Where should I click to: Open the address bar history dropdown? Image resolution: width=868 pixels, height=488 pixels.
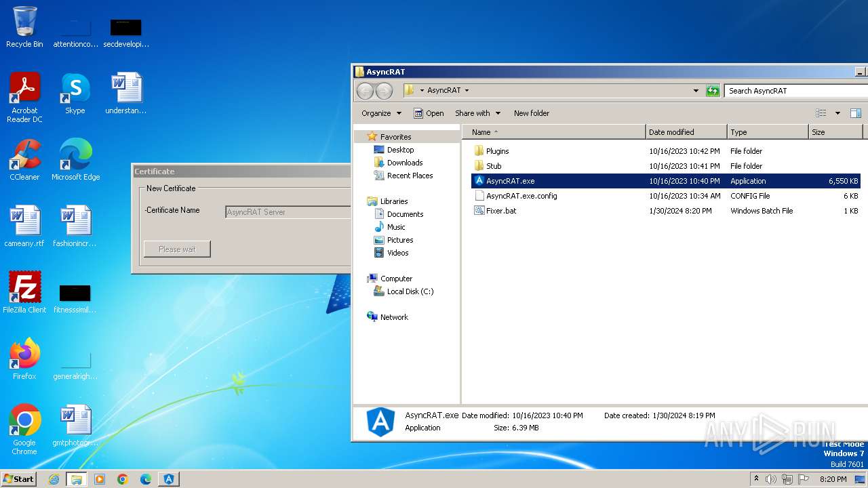click(696, 91)
